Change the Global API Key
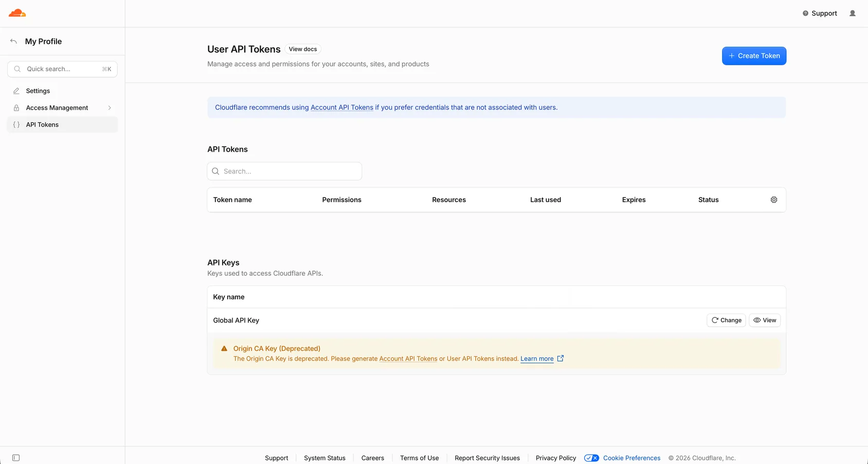Image resolution: width=868 pixels, height=464 pixels. (726, 320)
